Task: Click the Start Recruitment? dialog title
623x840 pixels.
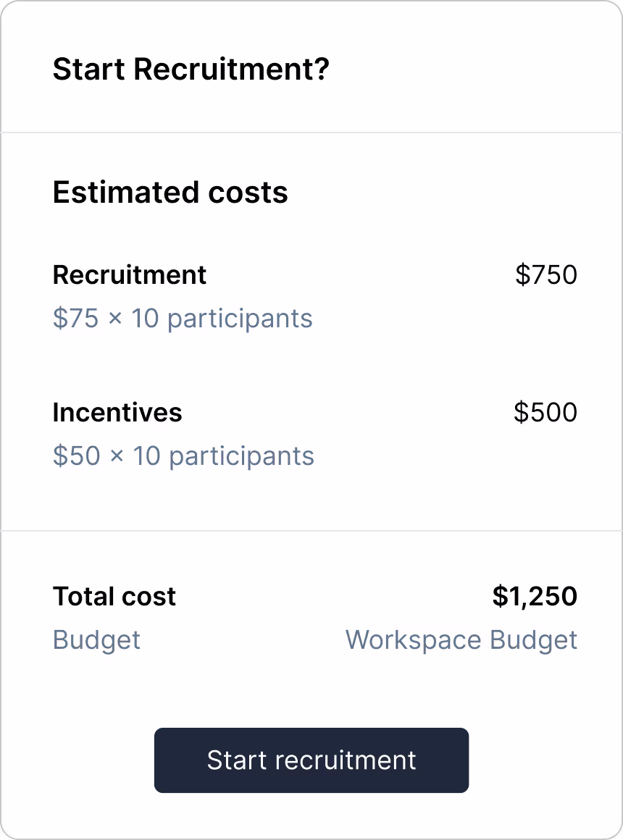Action: tap(191, 69)
